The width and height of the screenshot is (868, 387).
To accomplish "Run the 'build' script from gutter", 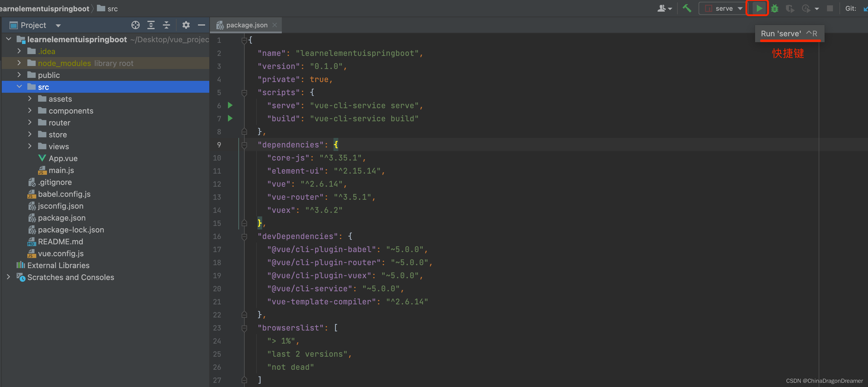I will (230, 119).
